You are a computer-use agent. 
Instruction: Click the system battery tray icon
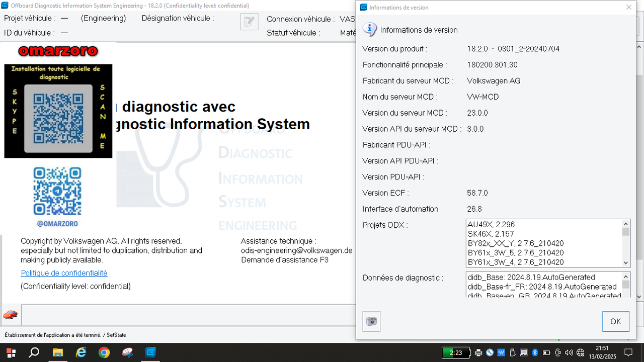(546, 352)
